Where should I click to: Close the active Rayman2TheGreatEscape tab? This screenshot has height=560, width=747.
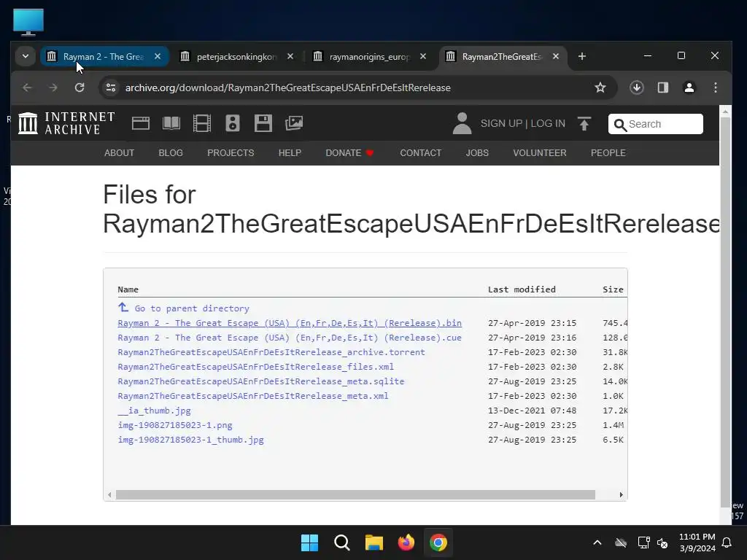[555, 57]
